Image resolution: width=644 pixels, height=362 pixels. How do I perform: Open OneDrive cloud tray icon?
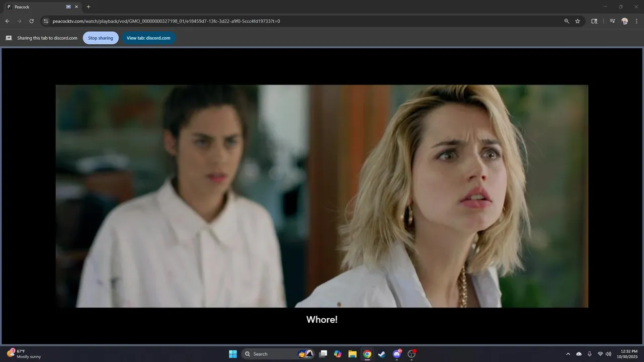coord(579,354)
